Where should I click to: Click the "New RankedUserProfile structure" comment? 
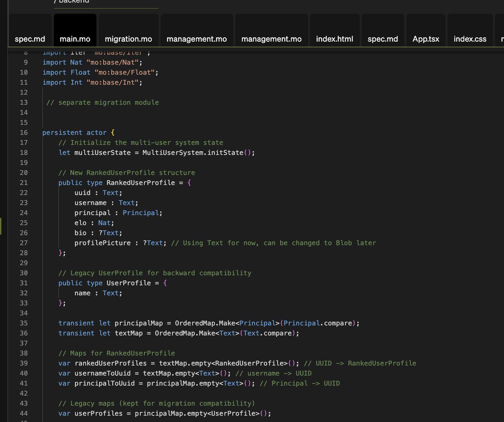pyautogui.click(x=127, y=173)
